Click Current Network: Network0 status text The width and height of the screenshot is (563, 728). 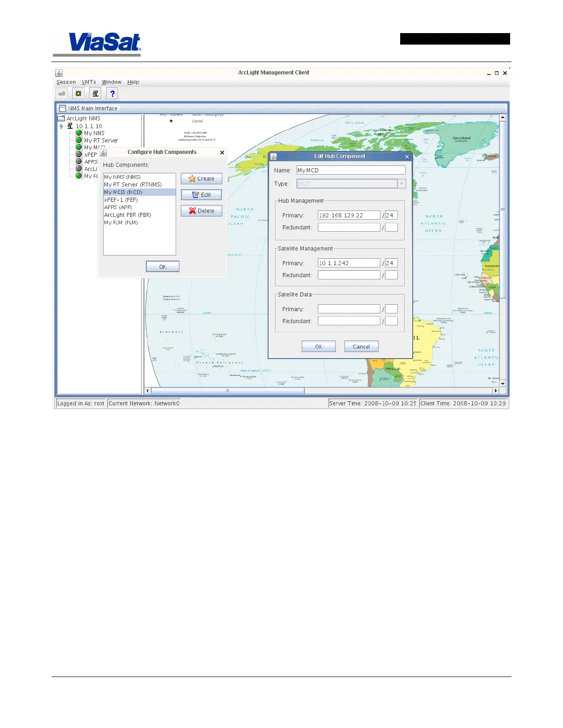tap(144, 404)
